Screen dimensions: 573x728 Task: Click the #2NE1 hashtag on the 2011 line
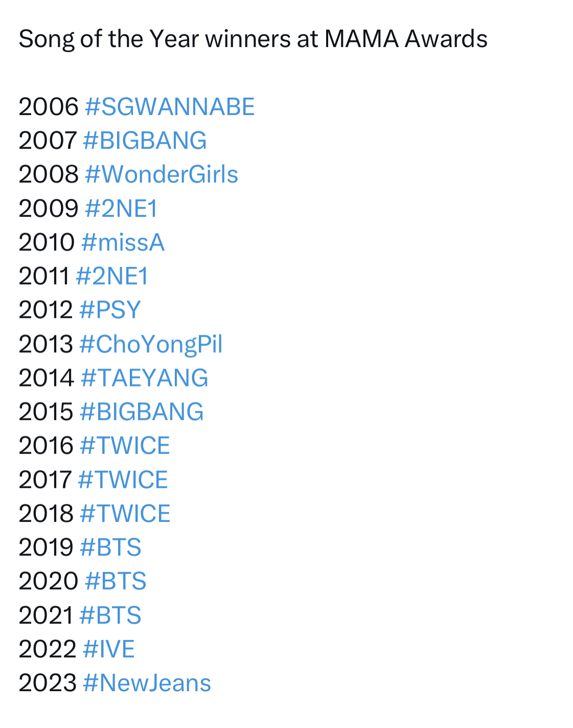click(112, 276)
